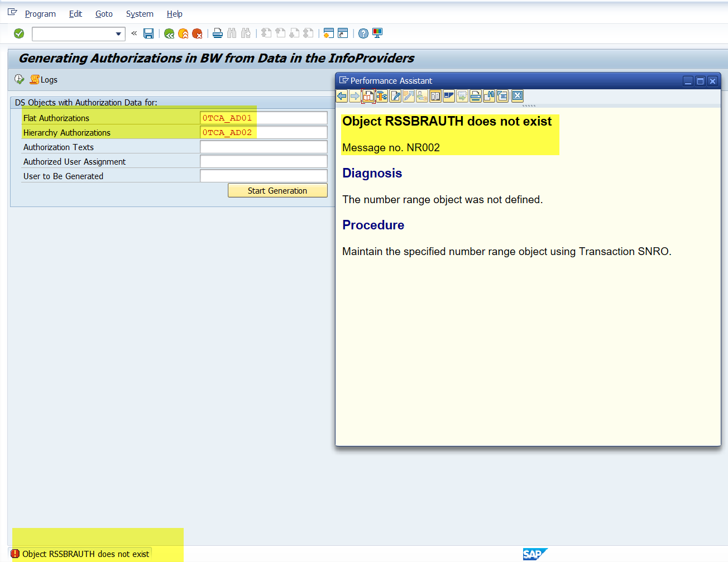Click the blue message flag icon
728x562 pixels.
[x=449, y=96]
